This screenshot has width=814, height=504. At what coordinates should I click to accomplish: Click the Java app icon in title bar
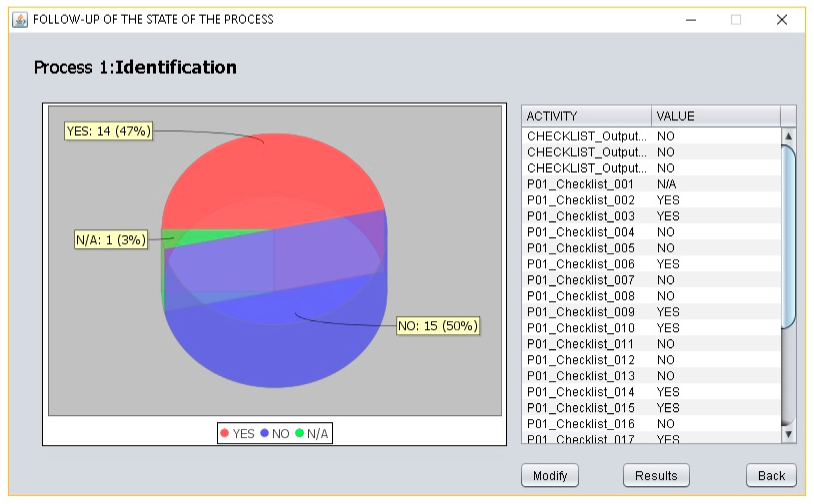click(x=20, y=20)
